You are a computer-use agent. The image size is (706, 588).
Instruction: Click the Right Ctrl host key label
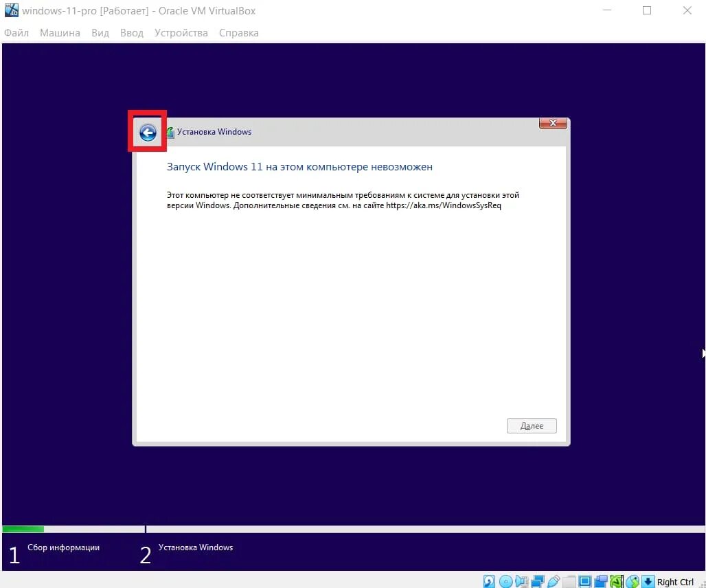click(675, 582)
